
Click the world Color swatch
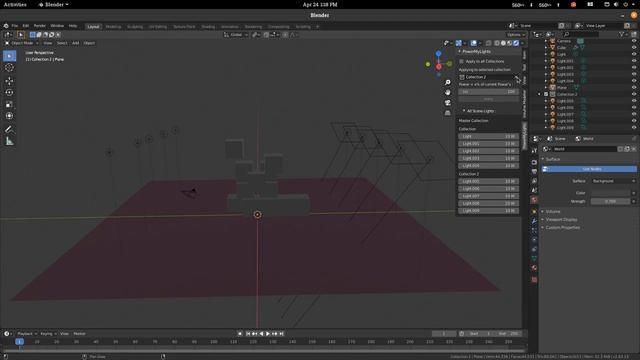tap(610, 193)
